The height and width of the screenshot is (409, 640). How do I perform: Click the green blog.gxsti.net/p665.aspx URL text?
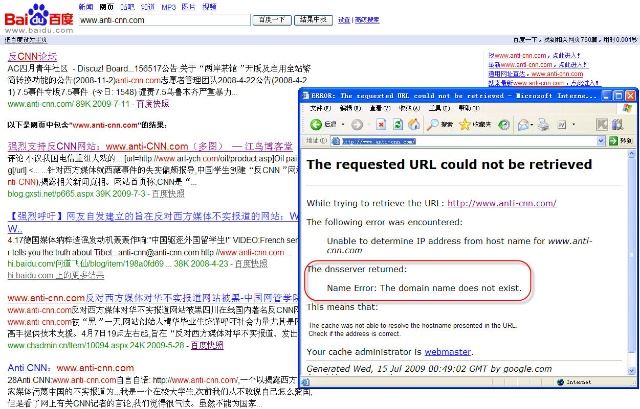click(x=78, y=193)
